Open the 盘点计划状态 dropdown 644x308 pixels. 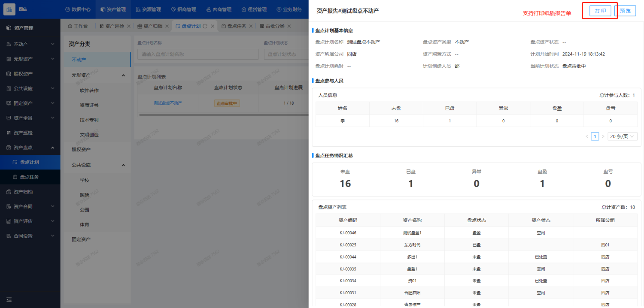286,54
